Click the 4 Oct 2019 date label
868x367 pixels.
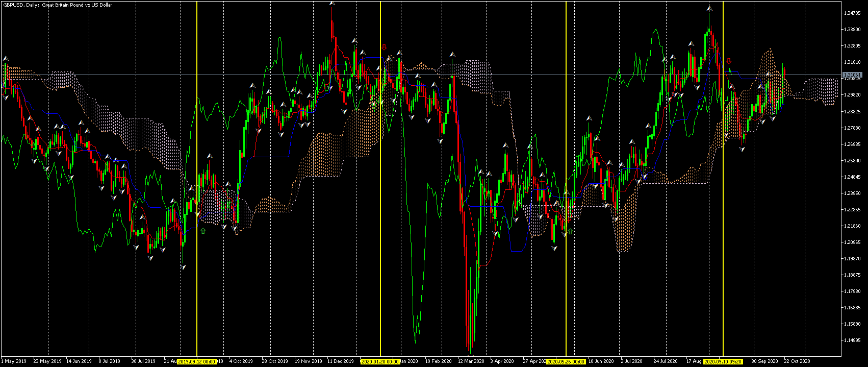click(x=241, y=361)
